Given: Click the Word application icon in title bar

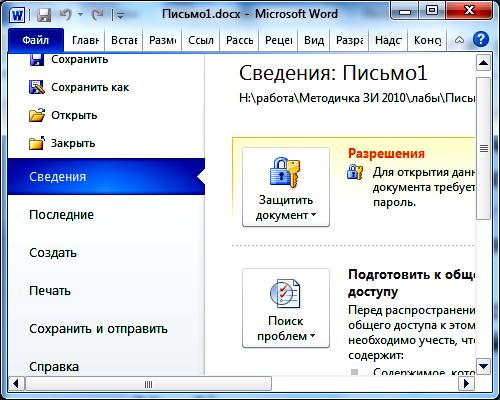Looking at the screenshot, I should click(x=17, y=15).
